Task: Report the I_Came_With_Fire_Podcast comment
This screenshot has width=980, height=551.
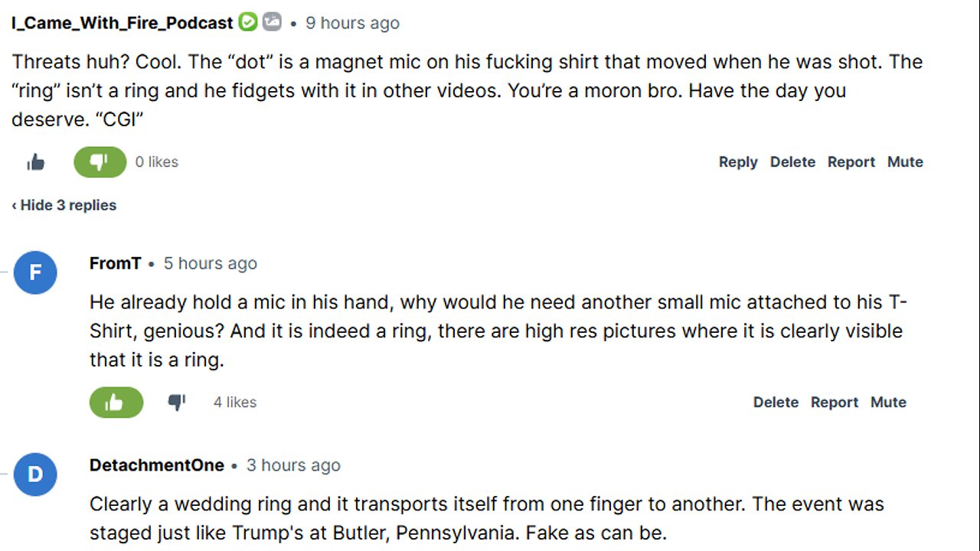Action: point(851,162)
